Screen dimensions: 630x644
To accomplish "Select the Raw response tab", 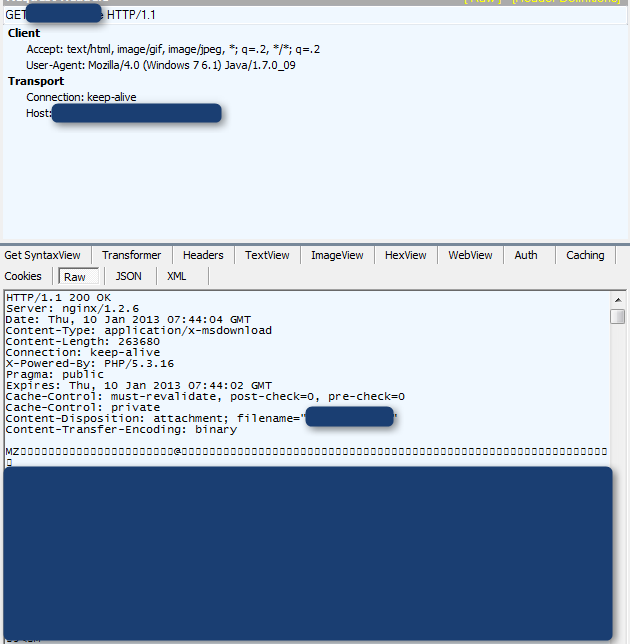I will pyautogui.click(x=78, y=276).
